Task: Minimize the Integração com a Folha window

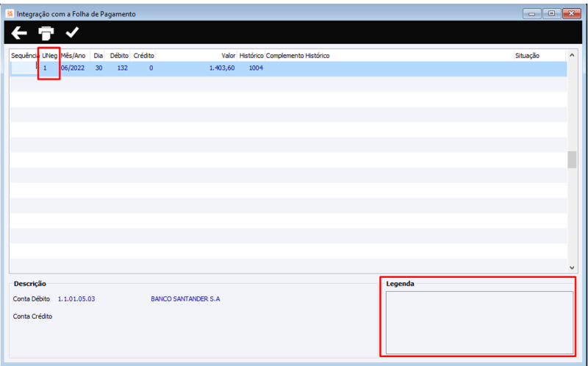Action: pos(531,13)
